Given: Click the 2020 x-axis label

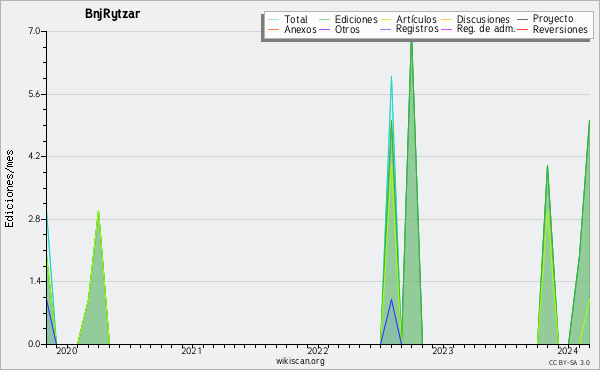Looking at the screenshot, I should pos(67,351).
